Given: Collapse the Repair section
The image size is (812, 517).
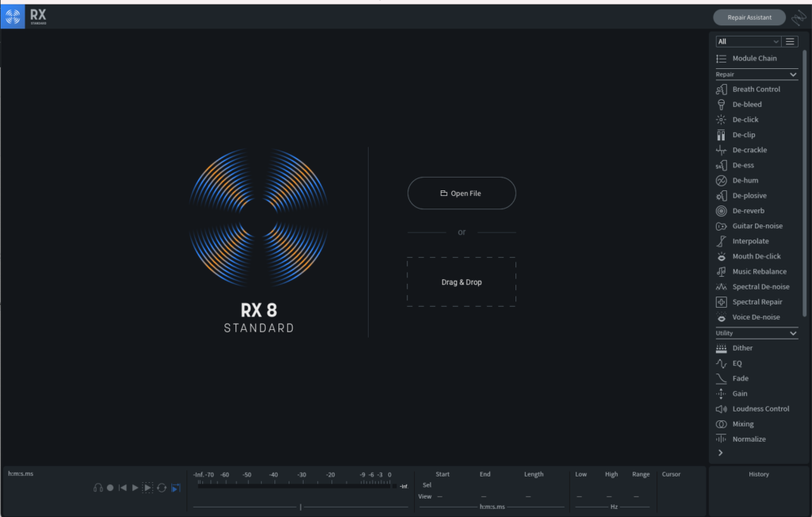Looking at the screenshot, I should tap(793, 75).
